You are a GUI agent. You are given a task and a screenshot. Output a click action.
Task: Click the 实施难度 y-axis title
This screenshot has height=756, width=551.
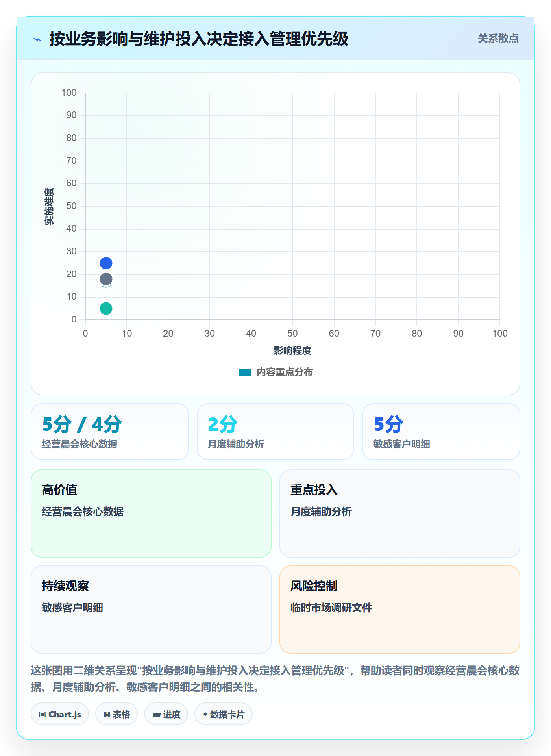[49, 206]
